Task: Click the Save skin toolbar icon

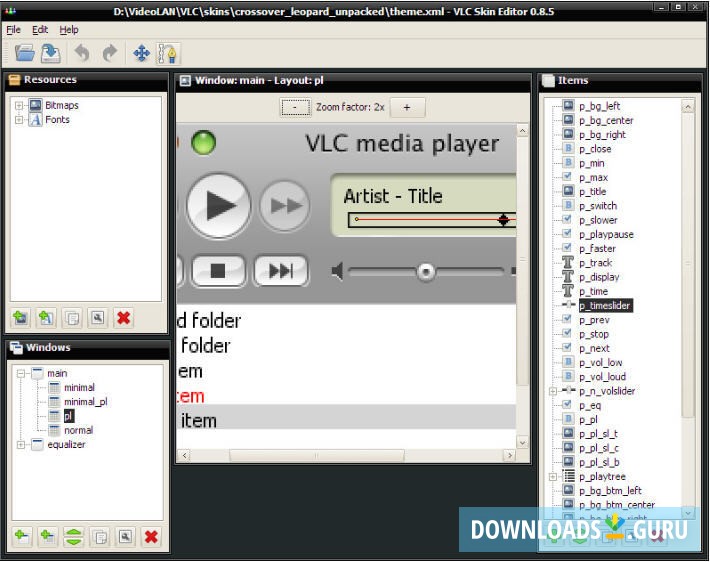Action: (51, 53)
